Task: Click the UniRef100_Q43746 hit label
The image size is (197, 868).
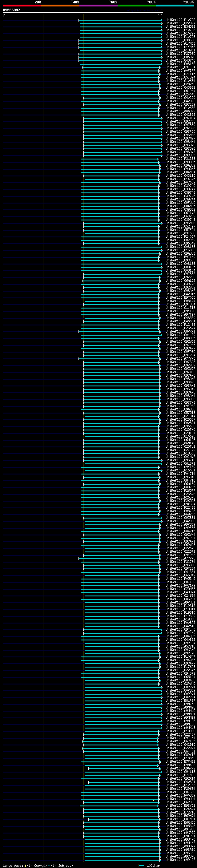Action: (180, 60)
